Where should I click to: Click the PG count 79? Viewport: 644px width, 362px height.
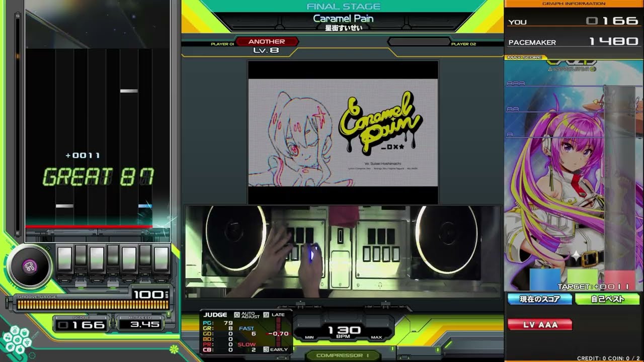[228, 323]
